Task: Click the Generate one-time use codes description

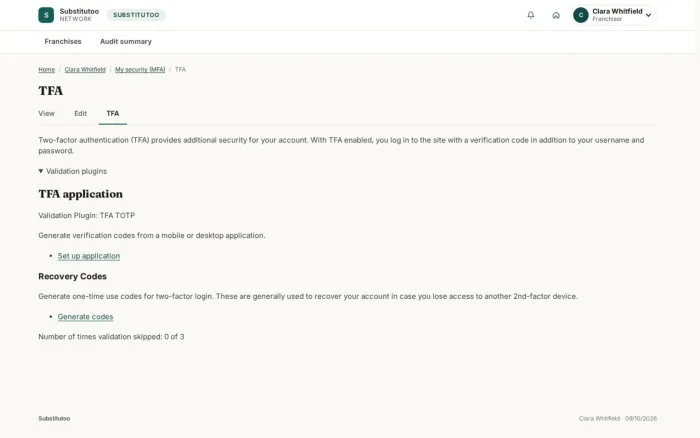Action: [x=308, y=296]
